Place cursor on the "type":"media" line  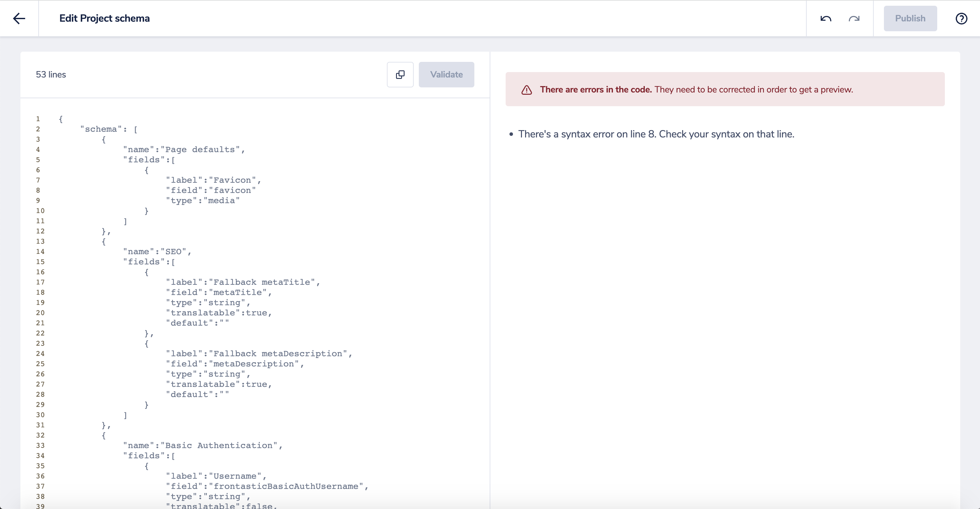coord(202,200)
